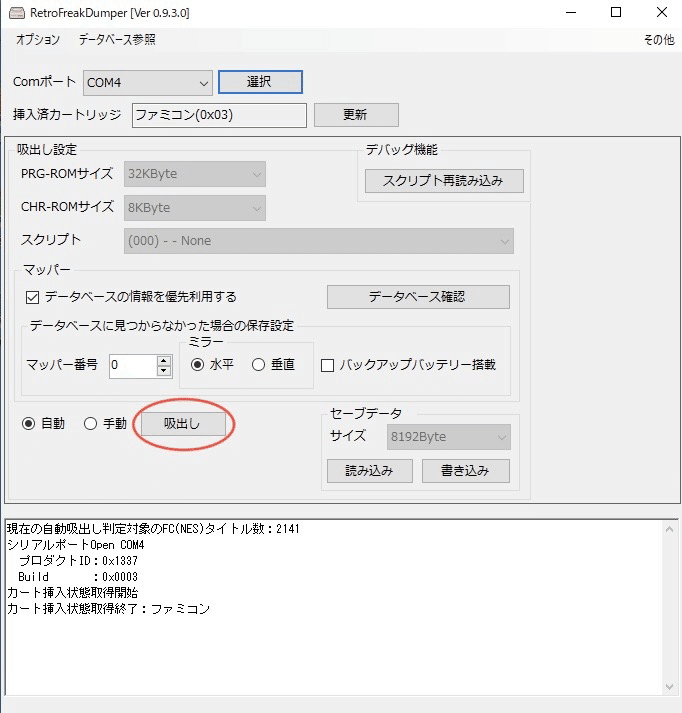The height and width of the screenshot is (713, 682).
Task: Maximize the RetroFreakDumper window
Action: [x=616, y=13]
